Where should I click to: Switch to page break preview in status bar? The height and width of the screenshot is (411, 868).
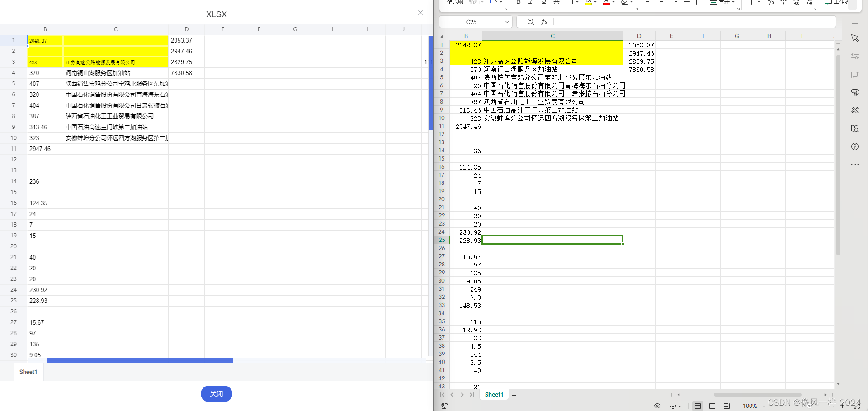tap(726, 406)
